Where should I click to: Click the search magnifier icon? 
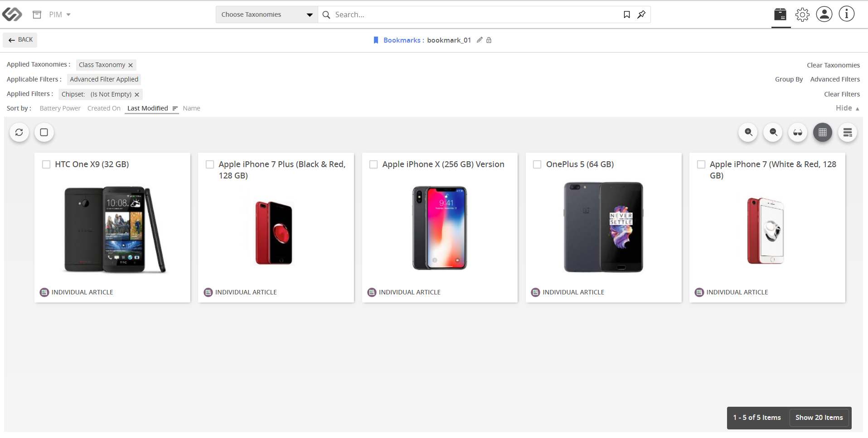coord(326,14)
